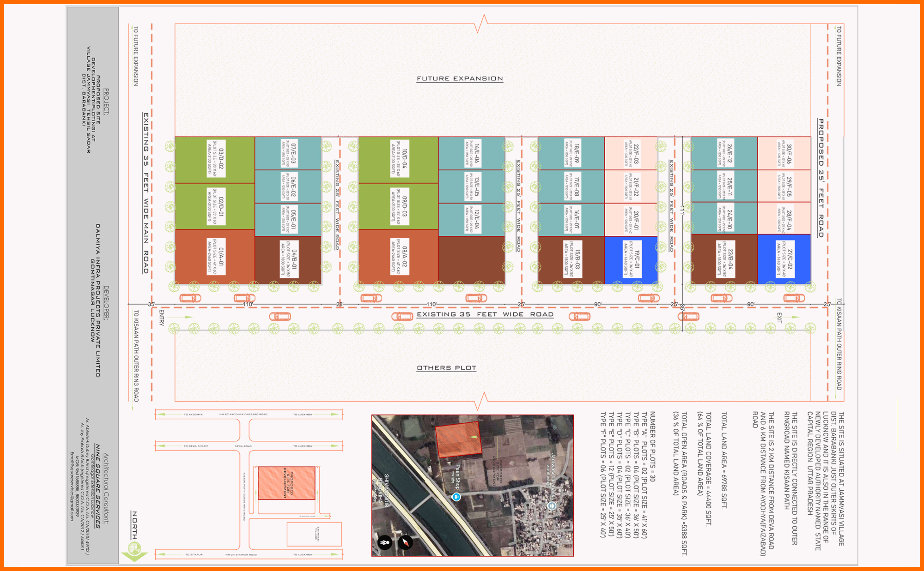Click red hatched site on satellite image
Viewport: 924px width, 571px height.
[458, 439]
